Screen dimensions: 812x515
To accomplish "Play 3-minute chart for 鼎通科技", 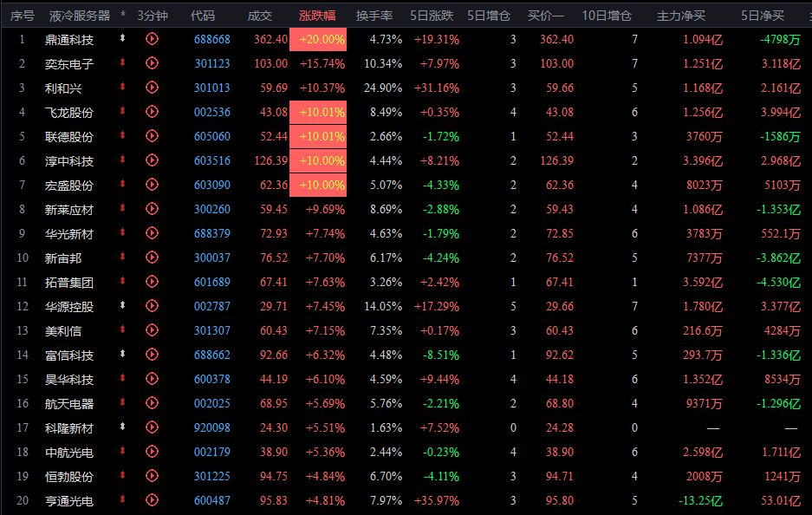I will point(152,39).
